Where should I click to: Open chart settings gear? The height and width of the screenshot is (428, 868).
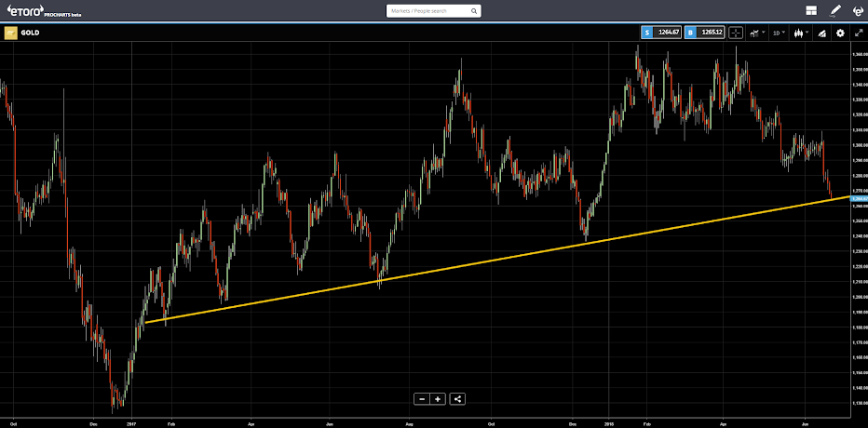(x=840, y=33)
